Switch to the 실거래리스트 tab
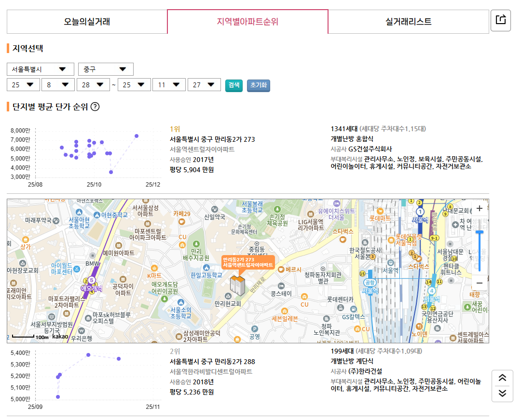This screenshot has width=520, height=420. 408,22
